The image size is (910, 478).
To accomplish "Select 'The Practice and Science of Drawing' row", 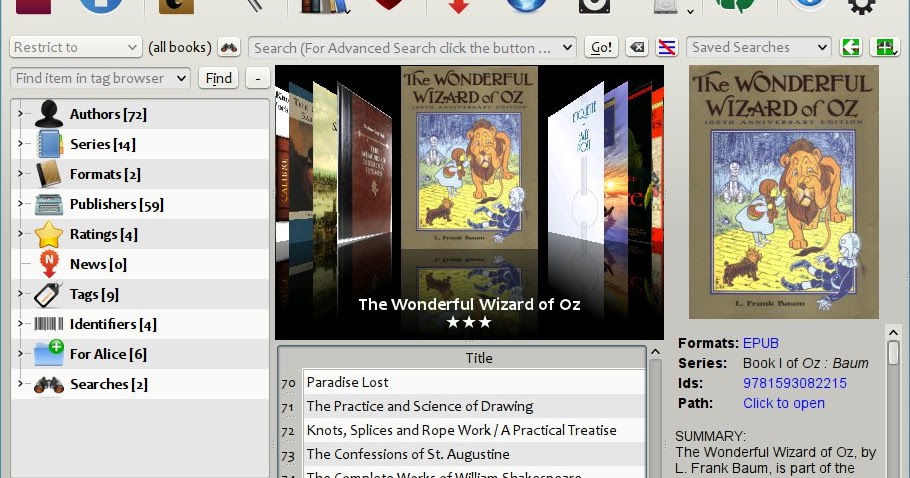I will click(x=474, y=406).
